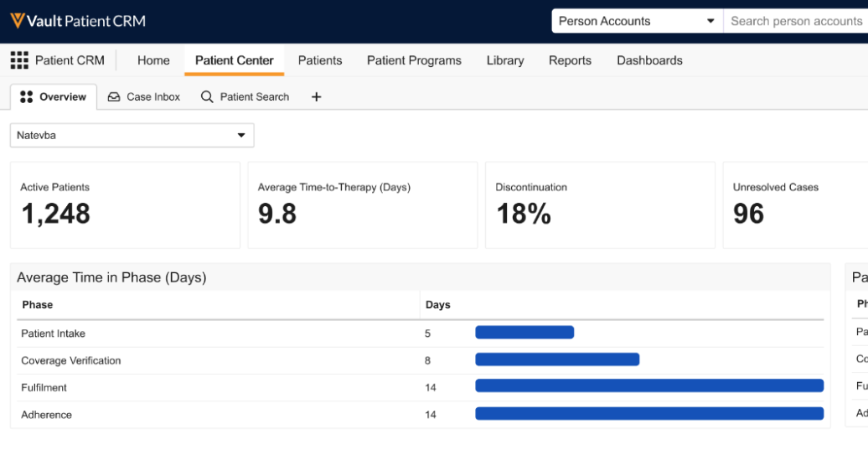Open the app launcher grid icon
Viewport: 868px width, 455px height.
pyautogui.click(x=19, y=60)
